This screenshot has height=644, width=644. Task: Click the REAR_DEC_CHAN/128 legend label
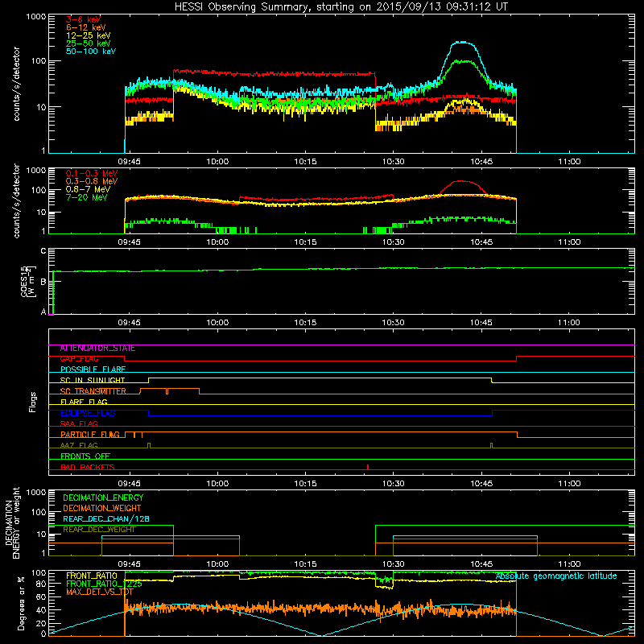click(106, 518)
